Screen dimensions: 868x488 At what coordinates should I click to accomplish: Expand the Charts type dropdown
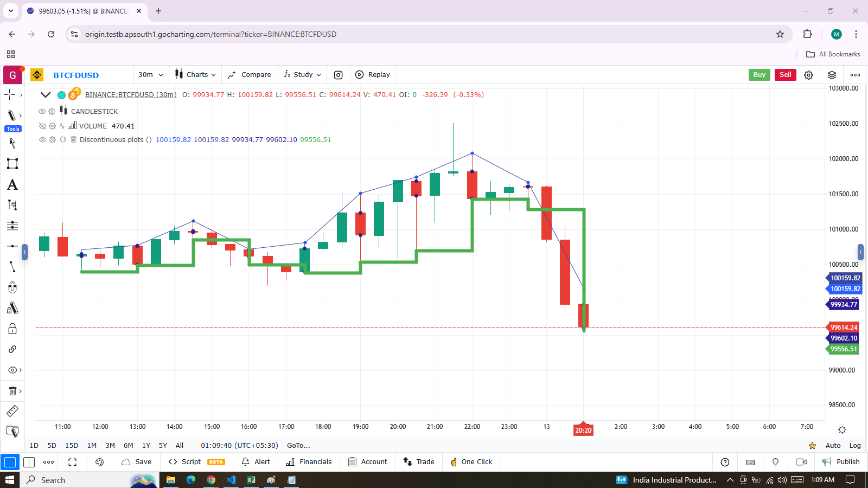195,75
